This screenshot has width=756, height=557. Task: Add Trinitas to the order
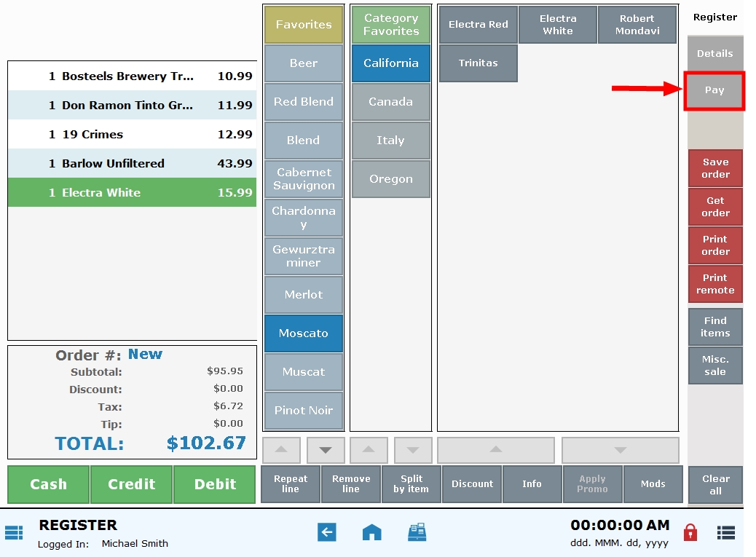479,63
